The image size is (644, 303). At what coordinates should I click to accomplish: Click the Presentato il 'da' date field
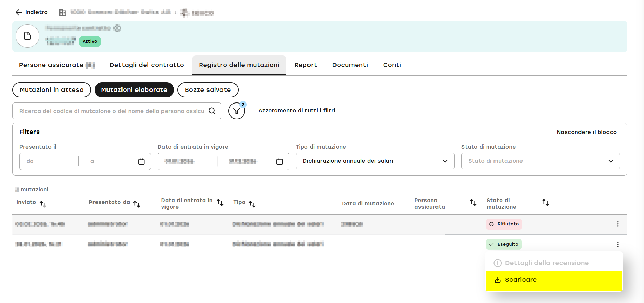click(x=49, y=161)
